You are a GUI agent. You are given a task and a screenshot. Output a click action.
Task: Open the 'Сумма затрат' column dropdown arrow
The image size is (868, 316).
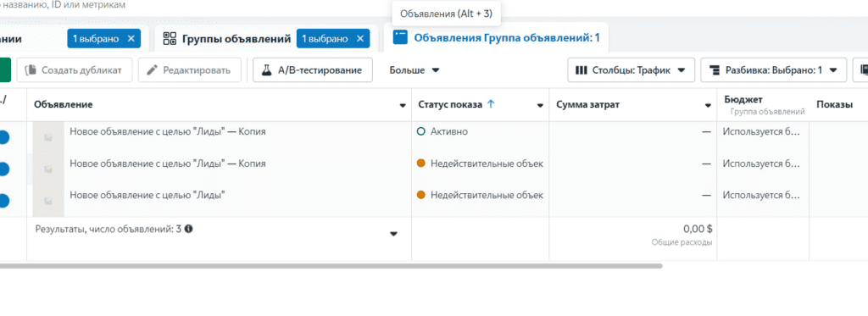click(708, 105)
